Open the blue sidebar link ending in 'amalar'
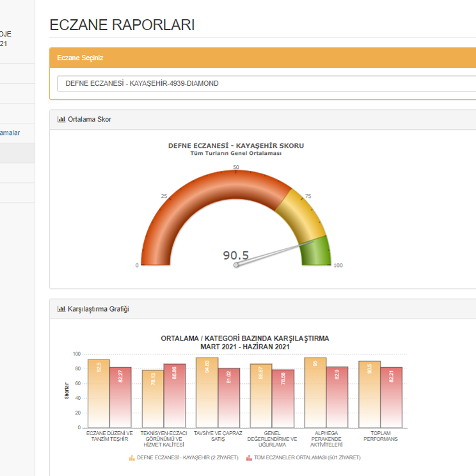Image resolution: width=476 pixels, height=476 pixels. pyautogui.click(x=10, y=133)
